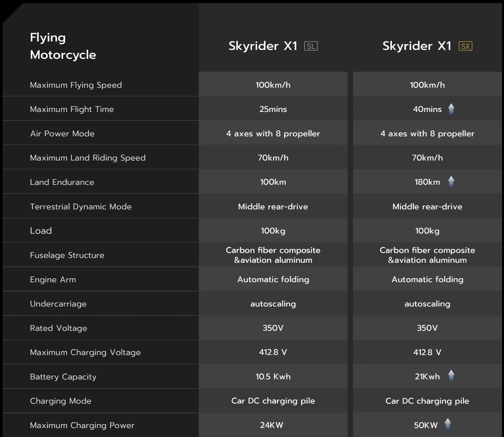Screen dimensions: 504x437
Task: Click the up arrow next to 50KW
Action: tap(448, 424)
